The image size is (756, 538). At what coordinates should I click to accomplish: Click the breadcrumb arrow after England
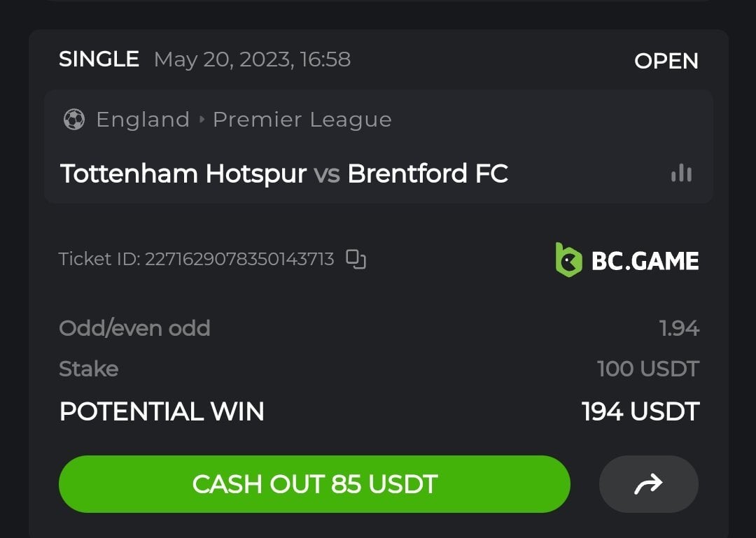tap(202, 120)
